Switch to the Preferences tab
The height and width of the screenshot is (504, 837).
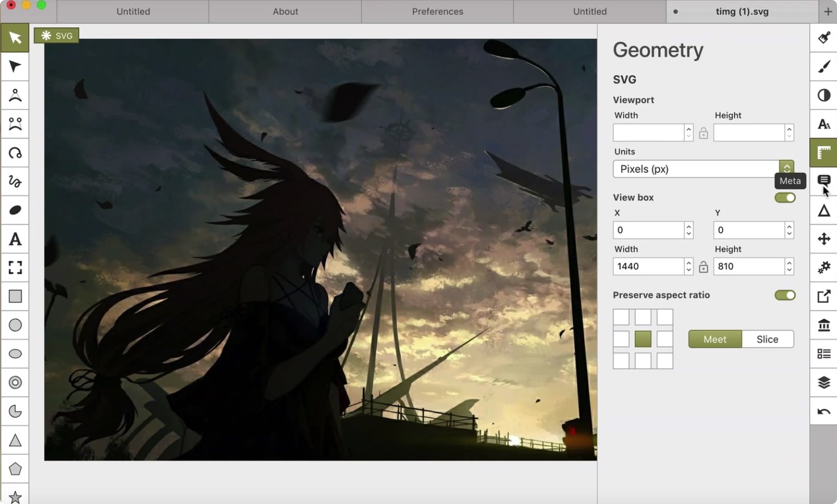[437, 11]
